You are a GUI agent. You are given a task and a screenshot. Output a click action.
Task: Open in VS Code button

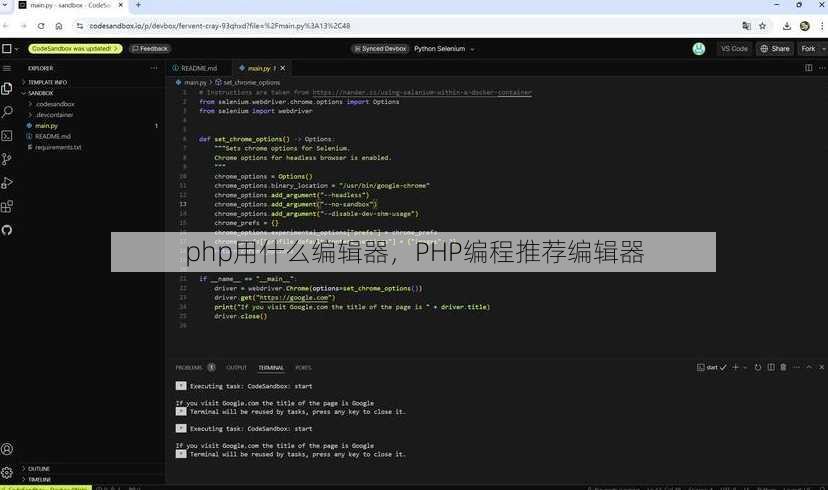coord(734,49)
